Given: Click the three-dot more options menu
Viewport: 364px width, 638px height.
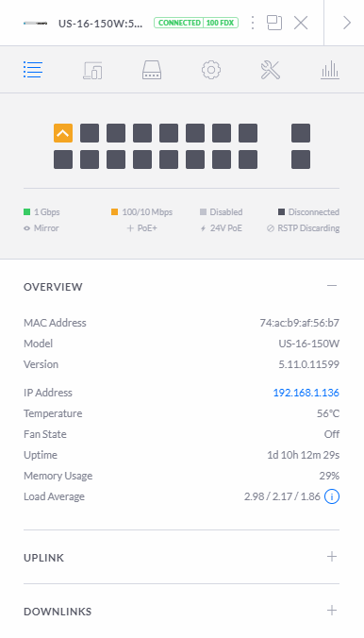Looking at the screenshot, I should pos(253,23).
